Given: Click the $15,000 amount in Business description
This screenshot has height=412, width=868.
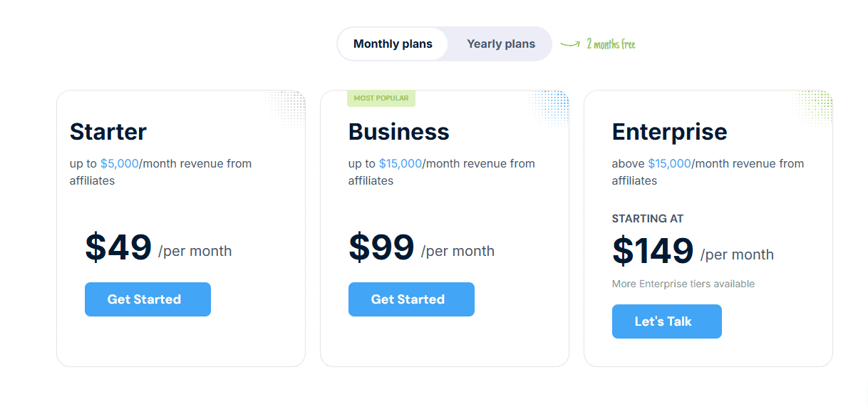Looking at the screenshot, I should coord(401,163).
